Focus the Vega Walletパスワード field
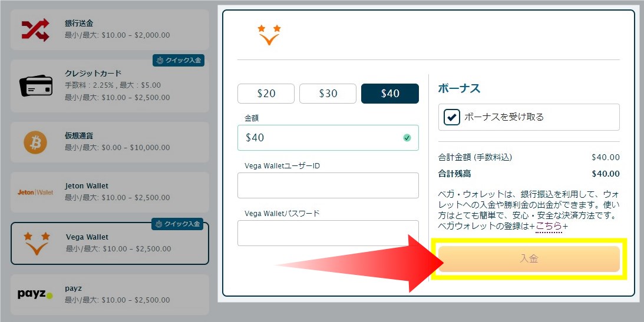 tap(328, 233)
